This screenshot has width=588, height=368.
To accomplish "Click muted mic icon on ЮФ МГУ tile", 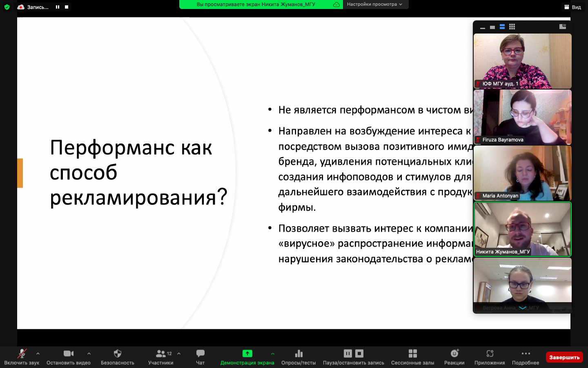I will point(478,84).
